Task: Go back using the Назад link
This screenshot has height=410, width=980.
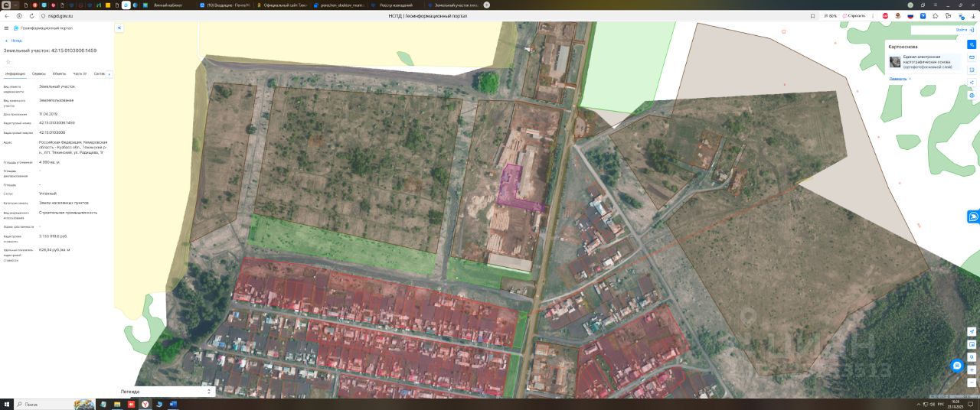Action: 13,40
